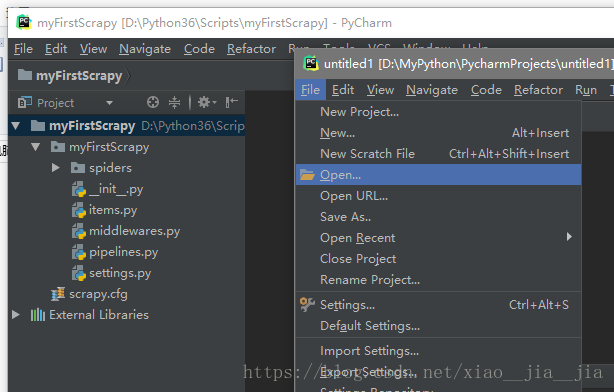This screenshot has height=392, width=614.
Task: Expand the spiders folder
Action: tap(56, 168)
